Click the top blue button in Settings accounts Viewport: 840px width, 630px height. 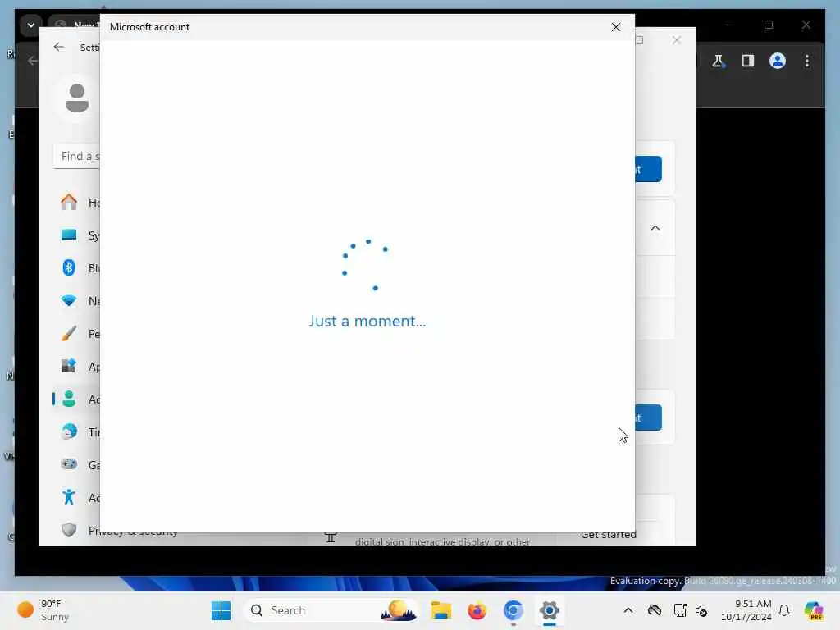tap(648, 169)
